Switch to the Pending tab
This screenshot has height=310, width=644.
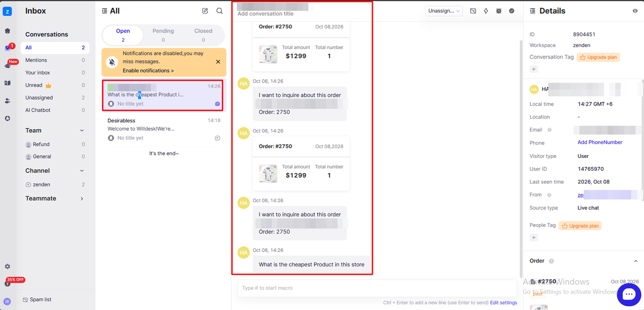point(163,35)
